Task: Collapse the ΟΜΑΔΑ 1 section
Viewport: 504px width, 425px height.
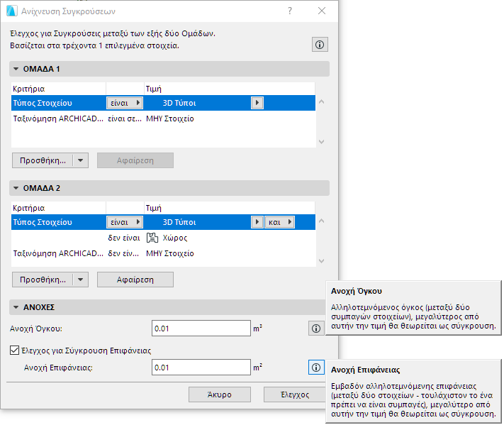Action: [x=16, y=69]
